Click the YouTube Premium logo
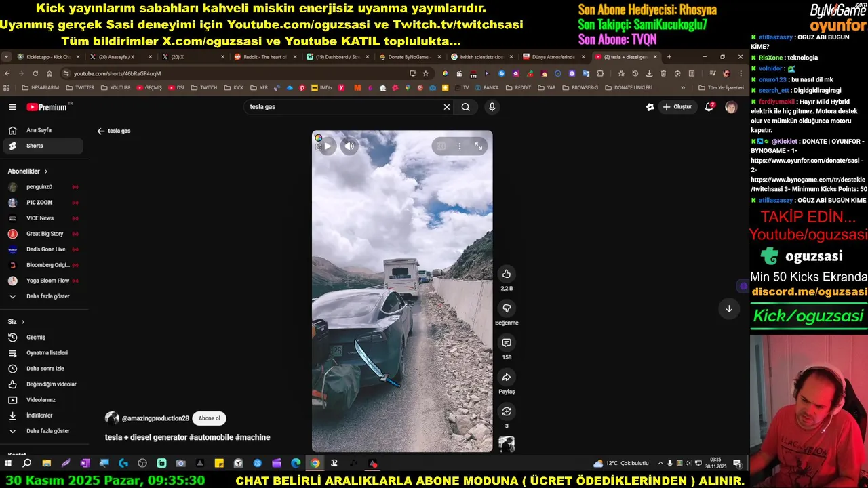This screenshot has height=488, width=868. click(47, 107)
